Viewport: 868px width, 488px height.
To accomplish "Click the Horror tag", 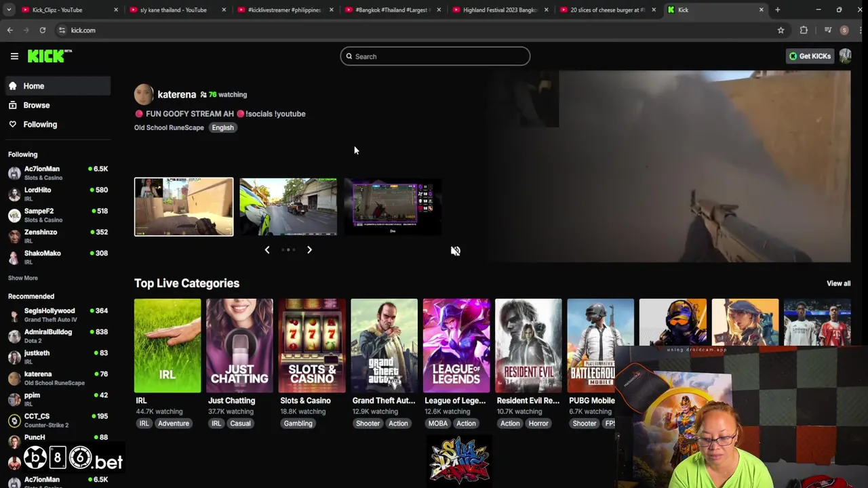I will click(538, 424).
